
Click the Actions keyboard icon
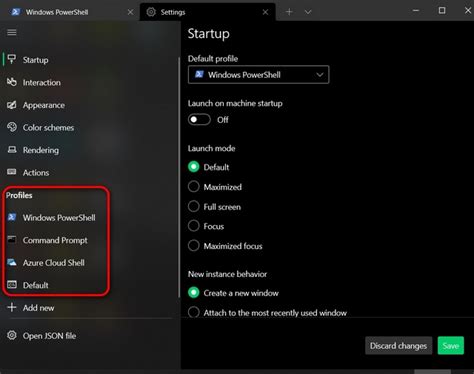click(12, 172)
